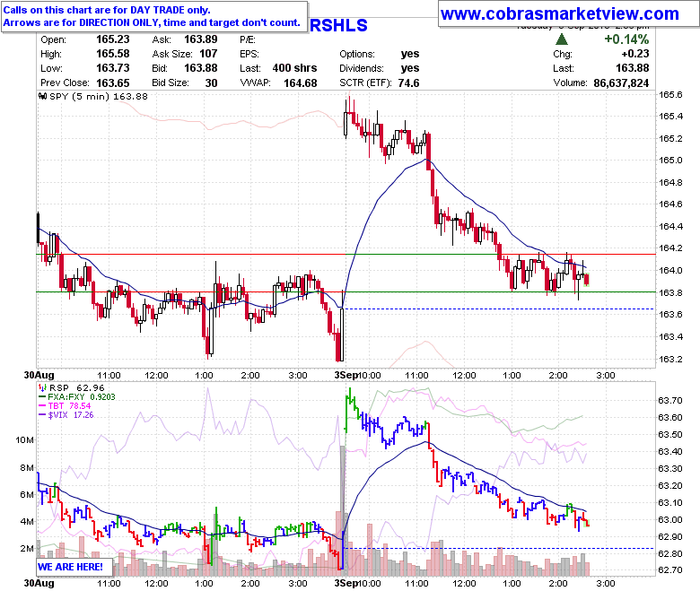Click the VWAP value 164.68
Screen dimensions: 700x591
pos(300,83)
